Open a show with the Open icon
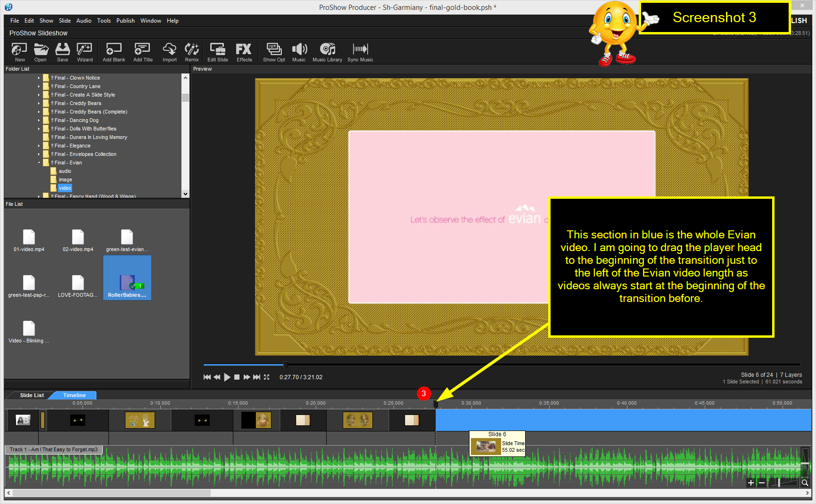The height and width of the screenshot is (504, 816). 41,52
